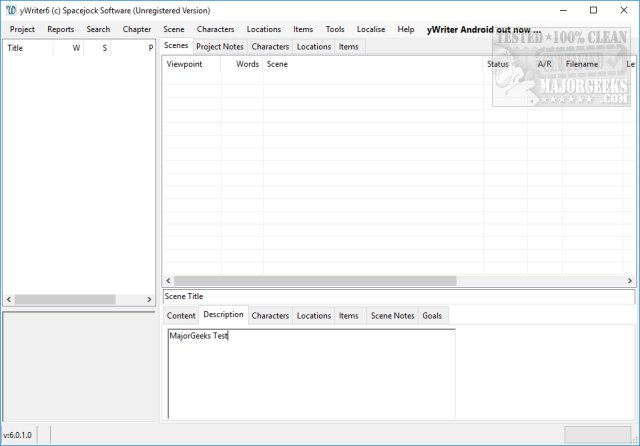
Task: Sort by the Scene column header
Action: click(x=373, y=64)
